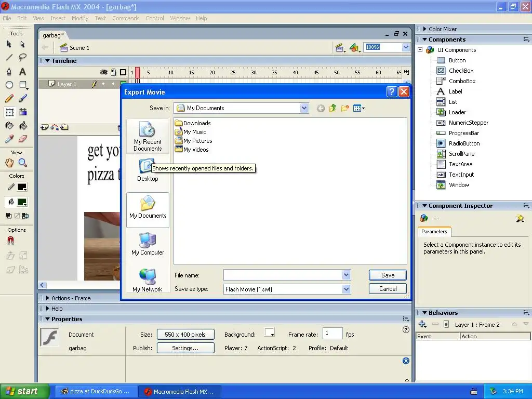The image size is (532, 399).
Task: Add a behavior with the plus icon
Action: point(422,324)
